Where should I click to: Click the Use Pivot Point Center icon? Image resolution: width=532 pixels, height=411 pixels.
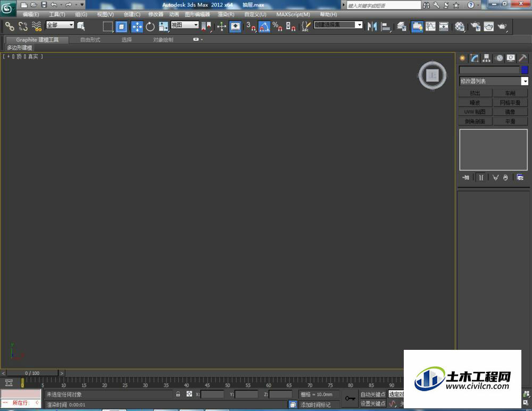click(206, 27)
